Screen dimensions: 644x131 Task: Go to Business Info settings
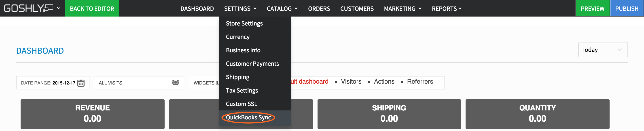[x=243, y=50]
